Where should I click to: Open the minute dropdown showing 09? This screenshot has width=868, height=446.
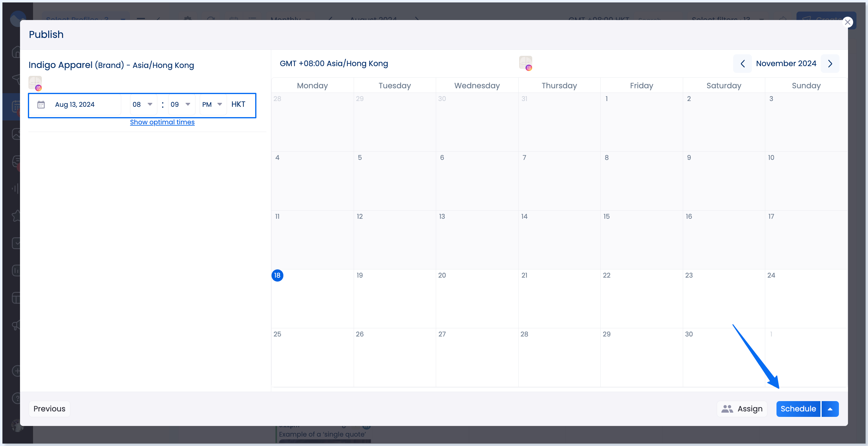181,105
